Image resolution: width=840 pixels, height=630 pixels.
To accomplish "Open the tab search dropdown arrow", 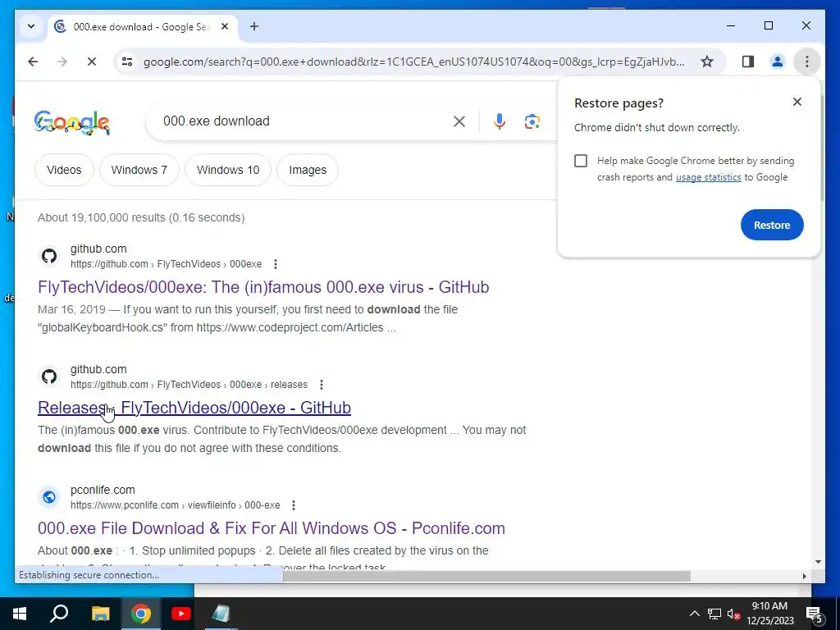I will click(31, 26).
